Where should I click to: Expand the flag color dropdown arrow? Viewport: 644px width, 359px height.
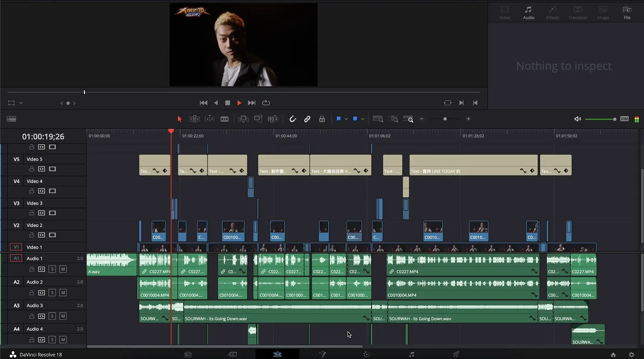click(x=346, y=119)
